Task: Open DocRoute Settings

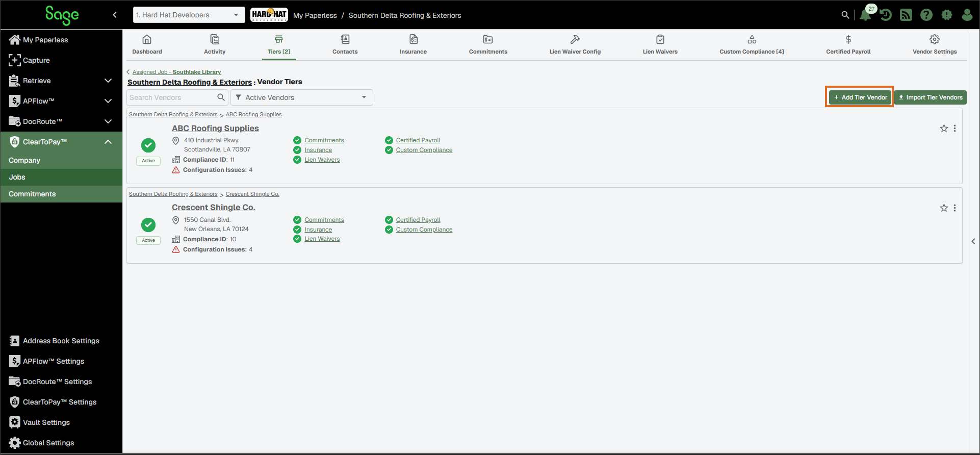Action: (x=61, y=382)
